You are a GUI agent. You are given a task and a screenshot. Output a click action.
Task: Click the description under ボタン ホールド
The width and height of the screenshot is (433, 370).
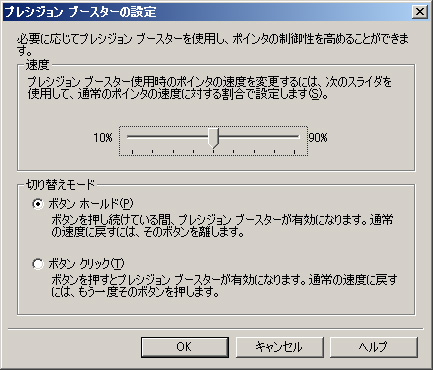[x=222, y=226]
